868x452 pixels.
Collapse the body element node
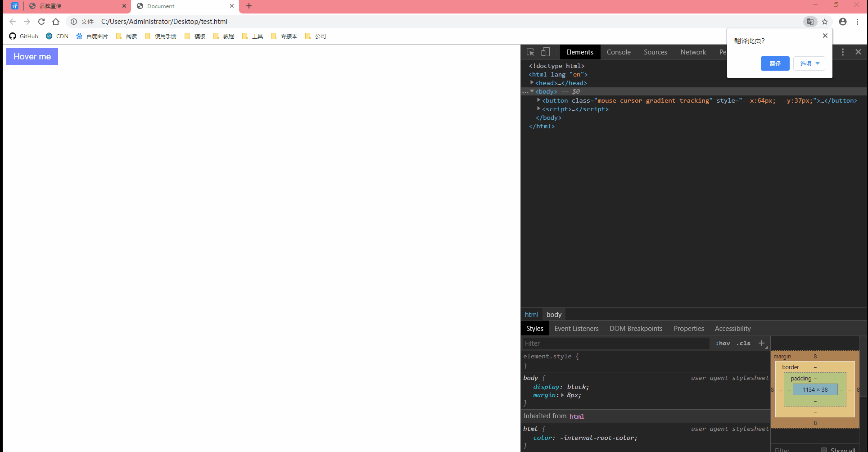pos(532,91)
